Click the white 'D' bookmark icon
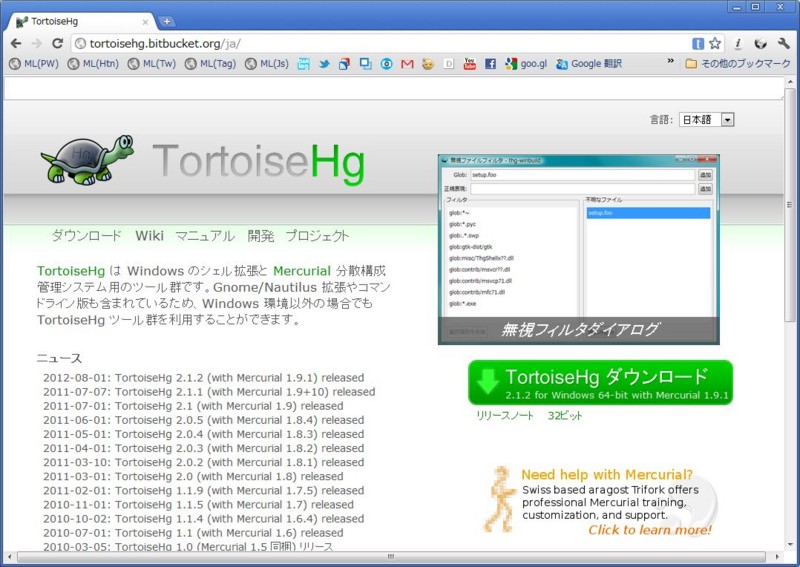This screenshot has width=800, height=567. point(448,64)
